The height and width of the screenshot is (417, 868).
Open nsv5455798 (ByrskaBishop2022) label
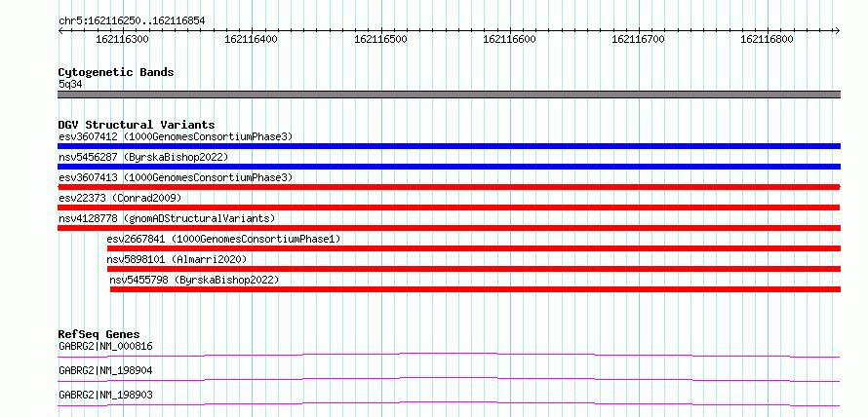[x=194, y=280]
